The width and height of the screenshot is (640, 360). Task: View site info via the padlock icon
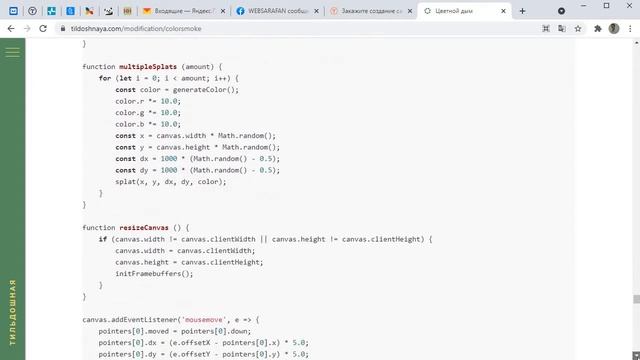tap(62, 29)
